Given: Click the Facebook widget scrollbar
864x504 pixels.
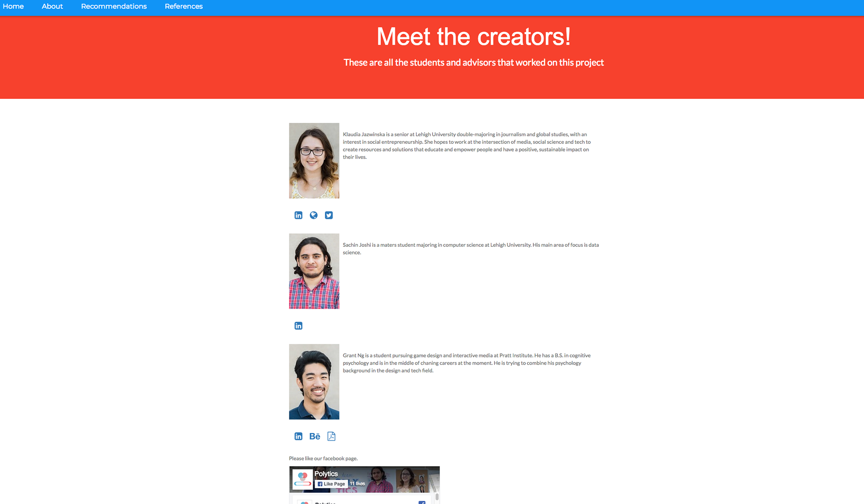Looking at the screenshot, I should [x=437, y=497].
